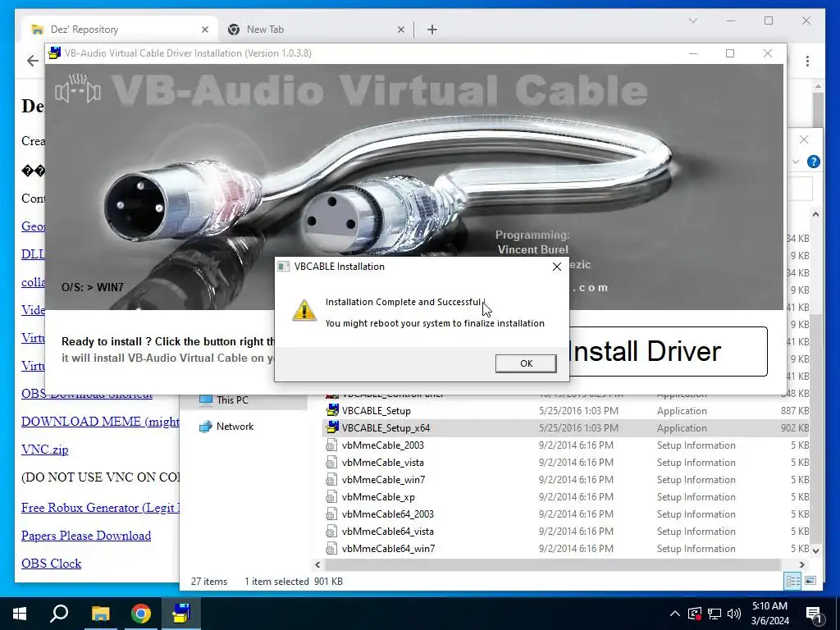Open DOWNLOAD MEME link
Image resolution: width=840 pixels, height=630 pixels.
point(100,422)
